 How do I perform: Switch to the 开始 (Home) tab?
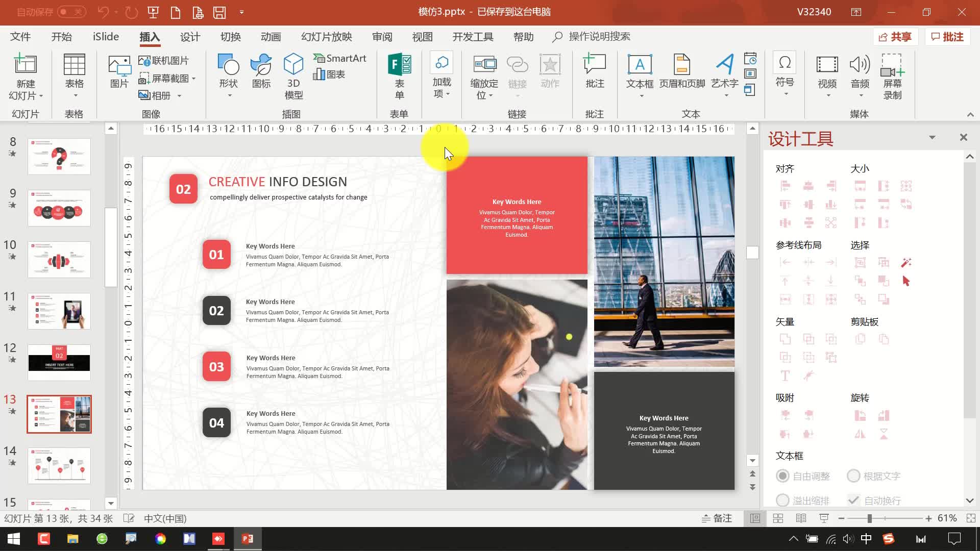pos(62,37)
